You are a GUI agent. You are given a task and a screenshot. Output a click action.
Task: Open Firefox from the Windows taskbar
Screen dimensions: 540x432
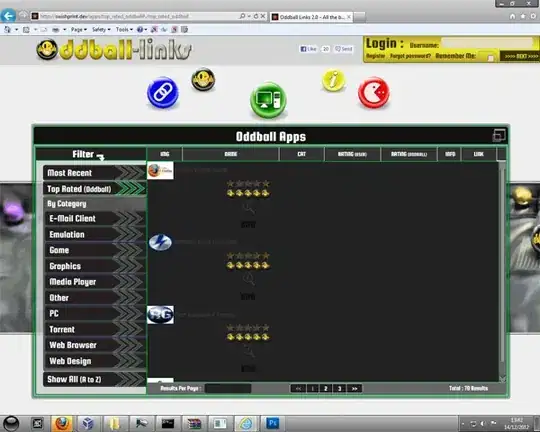(x=62, y=423)
